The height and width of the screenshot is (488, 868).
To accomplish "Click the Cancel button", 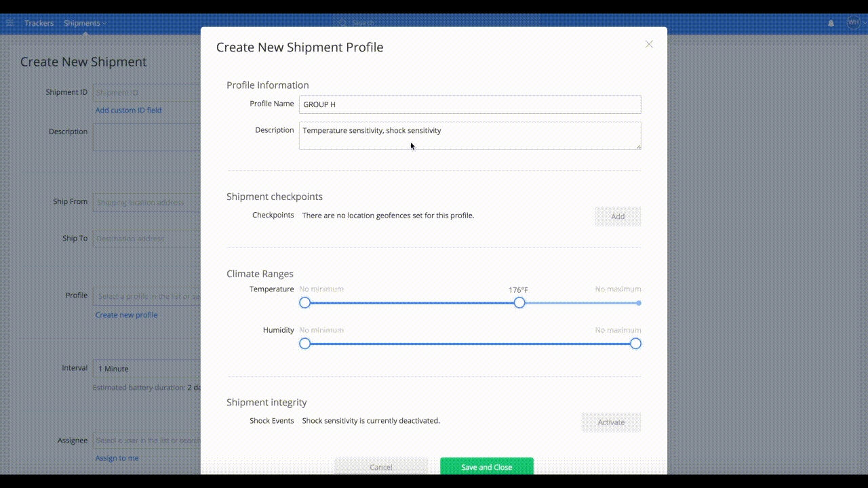I will [x=380, y=466].
